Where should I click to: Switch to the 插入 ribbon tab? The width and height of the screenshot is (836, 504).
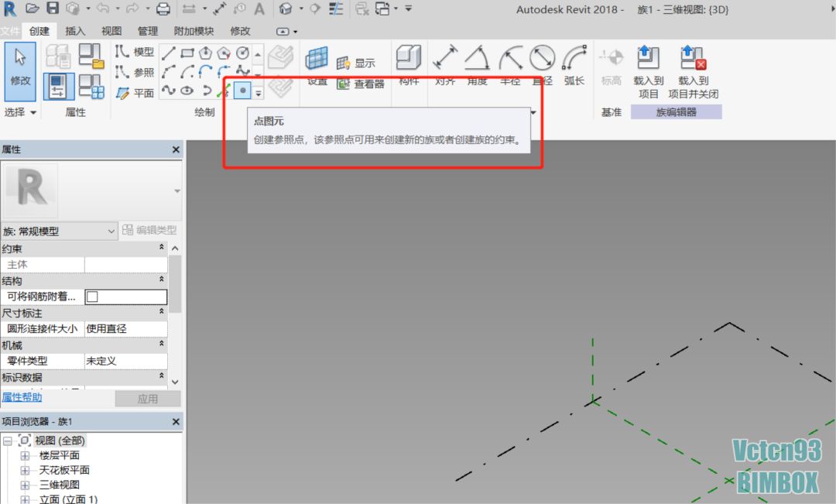(75, 31)
